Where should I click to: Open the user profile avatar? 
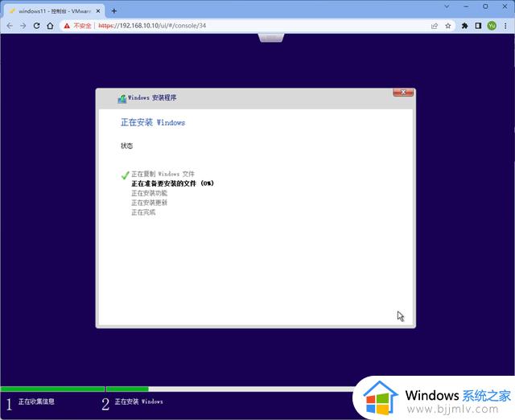pyautogui.click(x=492, y=26)
